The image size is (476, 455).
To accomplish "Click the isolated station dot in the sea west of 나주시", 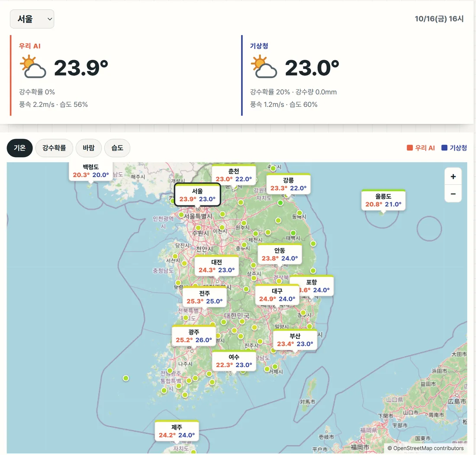I will [x=125, y=378].
